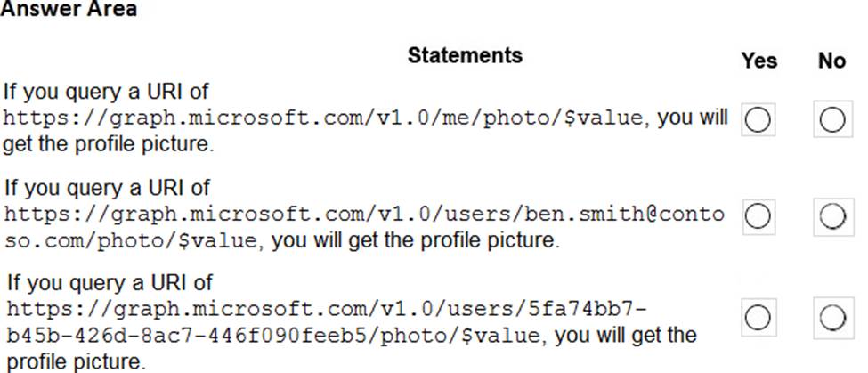Select Yes for the /me/photo/$value statement

[x=758, y=119]
